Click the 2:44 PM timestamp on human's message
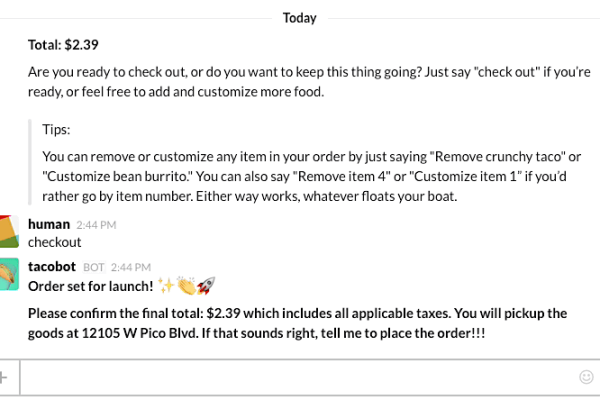The height and width of the screenshot is (400, 600). (x=96, y=225)
